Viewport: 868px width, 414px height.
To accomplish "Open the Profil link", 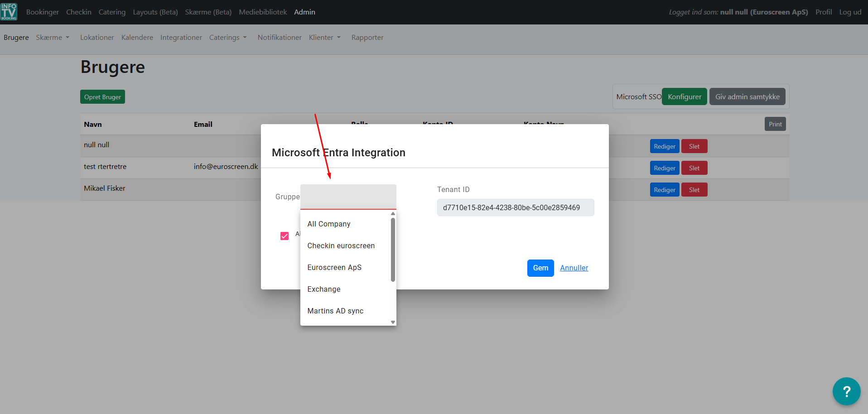I will [x=824, y=12].
